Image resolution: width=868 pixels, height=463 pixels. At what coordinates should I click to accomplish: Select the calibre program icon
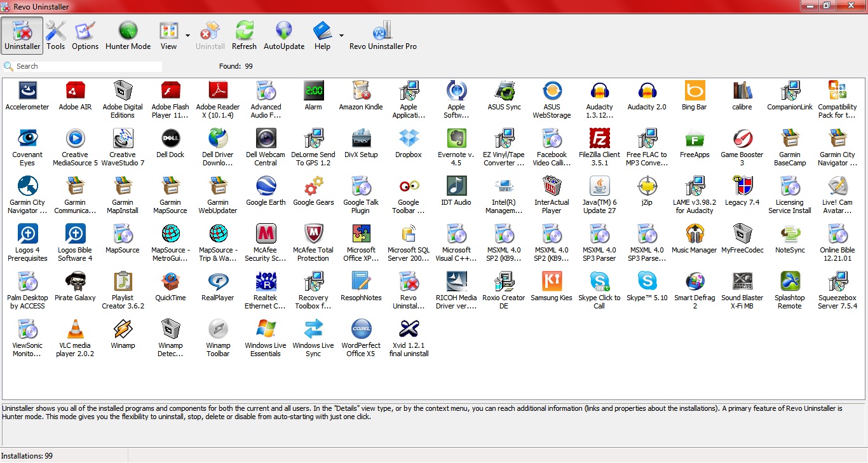(742, 91)
